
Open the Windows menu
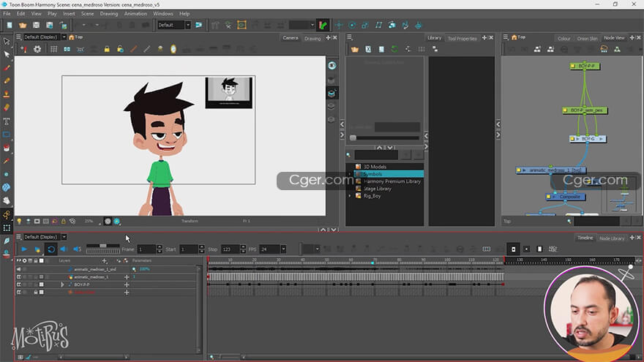pyautogui.click(x=163, y=14)
